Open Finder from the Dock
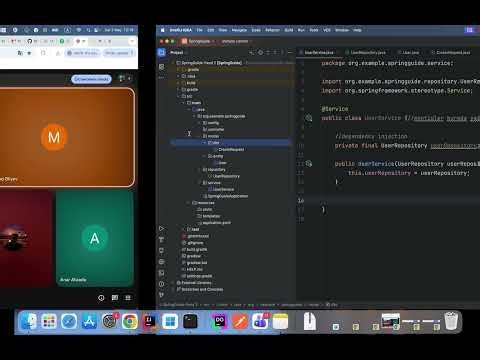The width and height of the screenshot is (480, 360). pos(29,322)
